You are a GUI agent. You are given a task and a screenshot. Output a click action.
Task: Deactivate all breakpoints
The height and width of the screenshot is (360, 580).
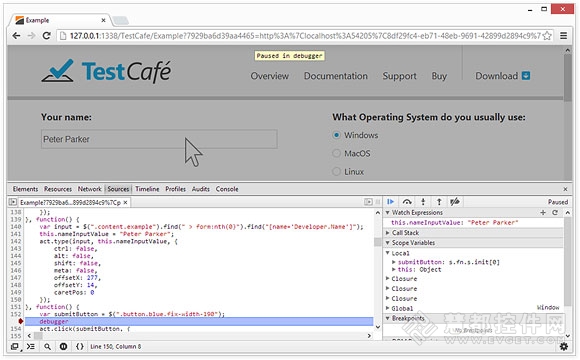point(455,202)
